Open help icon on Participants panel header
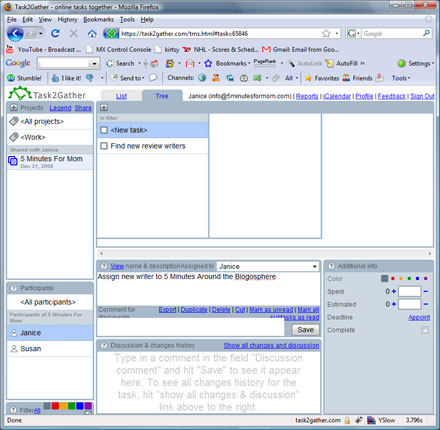440x430 pixels. coord(14,288)
